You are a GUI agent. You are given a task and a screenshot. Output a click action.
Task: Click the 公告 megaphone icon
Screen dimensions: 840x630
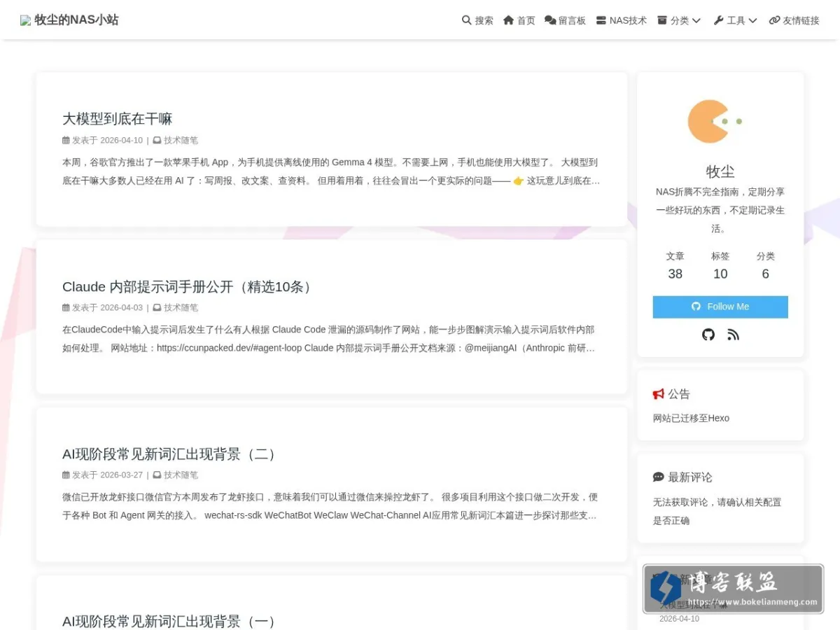click(x=659, y=394)
